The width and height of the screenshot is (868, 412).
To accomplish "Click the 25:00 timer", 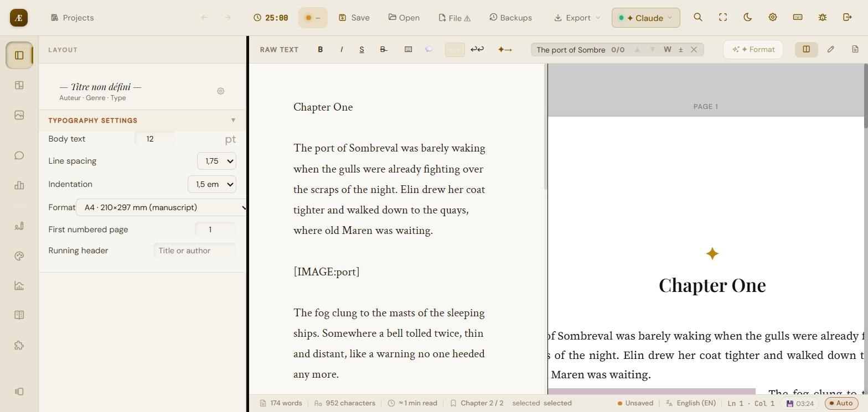I will tap(271, 18).
